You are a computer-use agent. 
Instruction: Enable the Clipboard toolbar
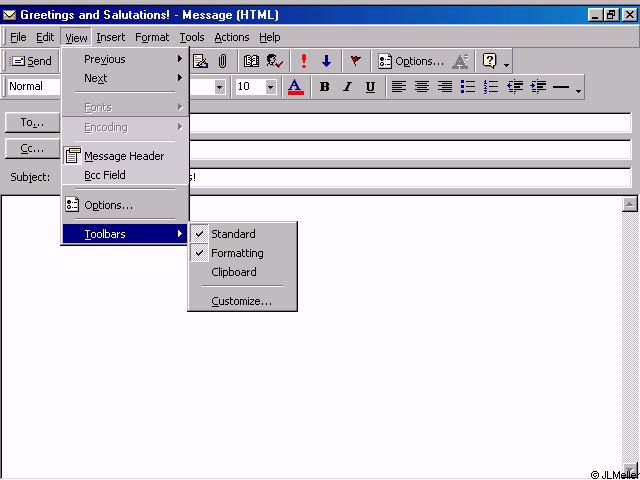coord(233,272)
